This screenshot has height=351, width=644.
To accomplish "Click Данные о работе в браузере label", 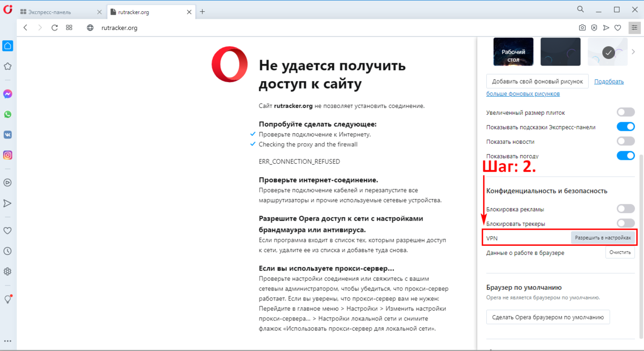I will [525, 253].
